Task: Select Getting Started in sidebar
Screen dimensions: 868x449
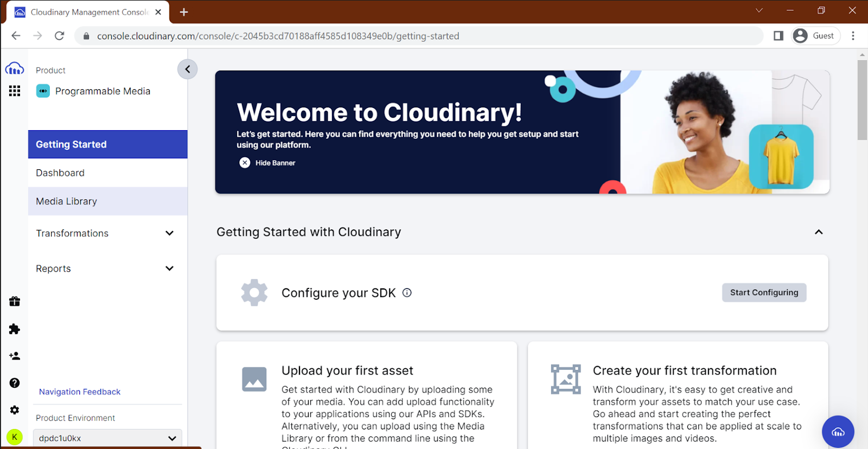Action: pos(107,144)
